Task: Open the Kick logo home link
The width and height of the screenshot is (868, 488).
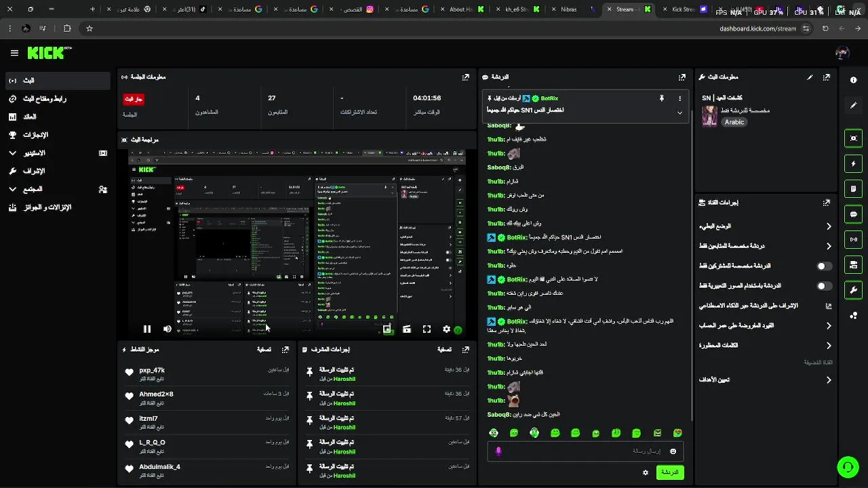Action: (x=50, y=53)
